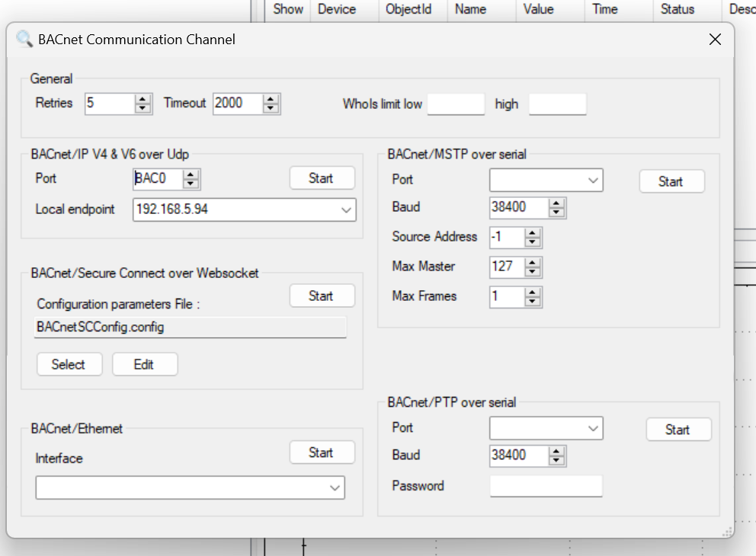Increment the BACnet/IP UDP port up arrow
This screenshot has height=556, width=756.
[191, 174]
